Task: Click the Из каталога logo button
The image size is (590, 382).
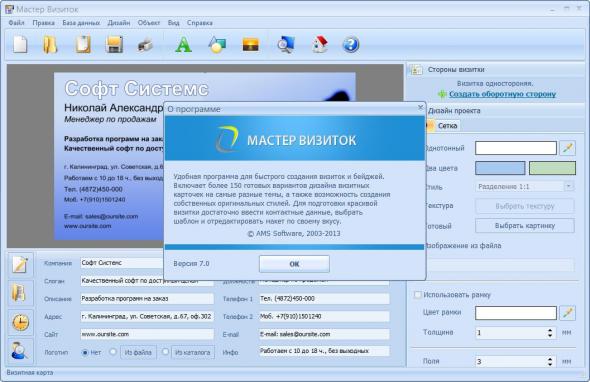Action: pos(193,353)
